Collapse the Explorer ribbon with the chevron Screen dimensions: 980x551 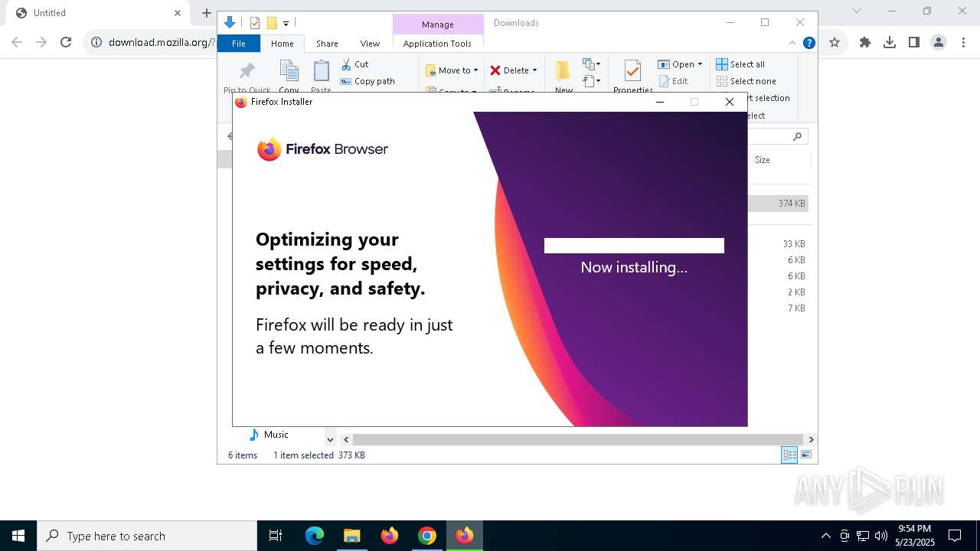click(x=792, y=43)
